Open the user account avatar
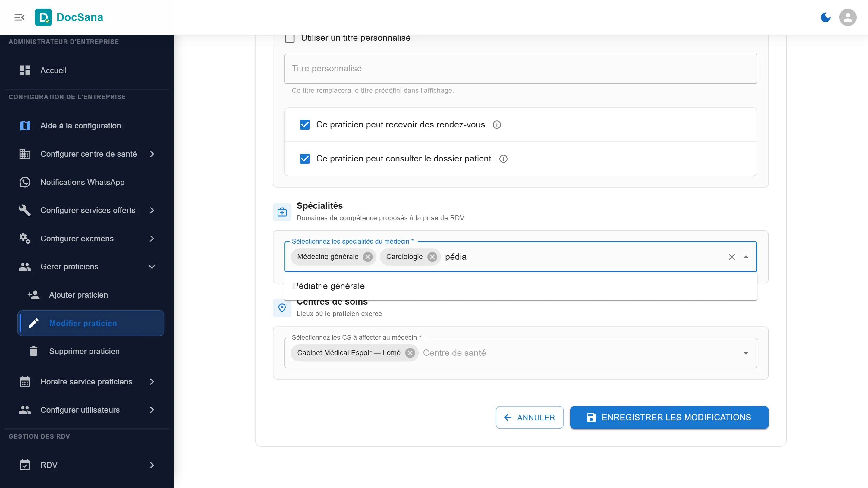Screen dimensions: 868x488 pyautogui.click(x=848, y=17)
